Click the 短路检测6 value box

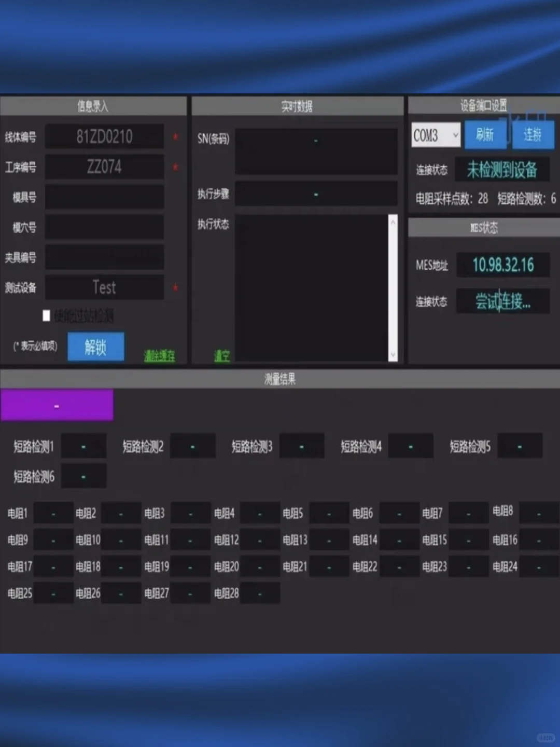coord(83,476)
